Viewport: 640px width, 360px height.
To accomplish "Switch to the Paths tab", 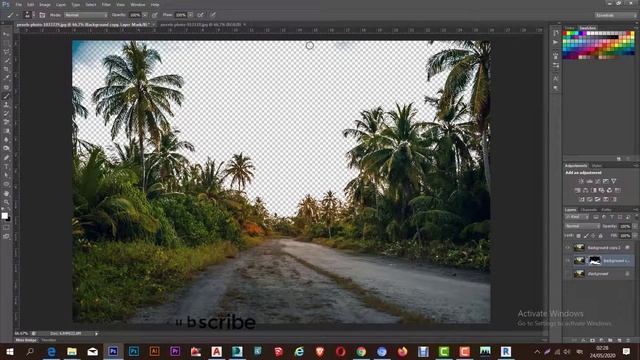I will click(607, 210).
